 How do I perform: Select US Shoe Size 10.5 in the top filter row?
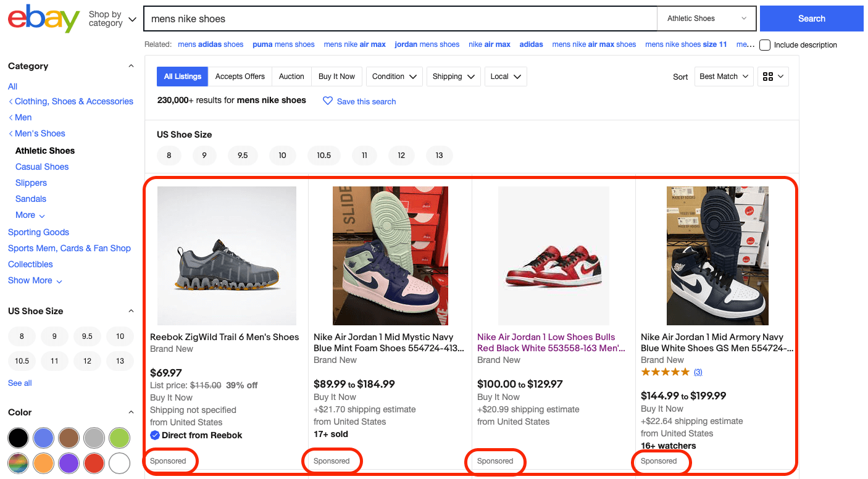324,155
